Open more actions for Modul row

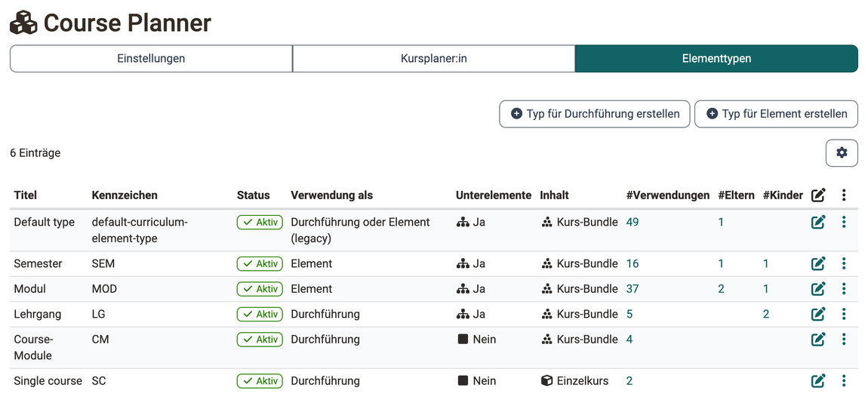click(x=844, y=288)
